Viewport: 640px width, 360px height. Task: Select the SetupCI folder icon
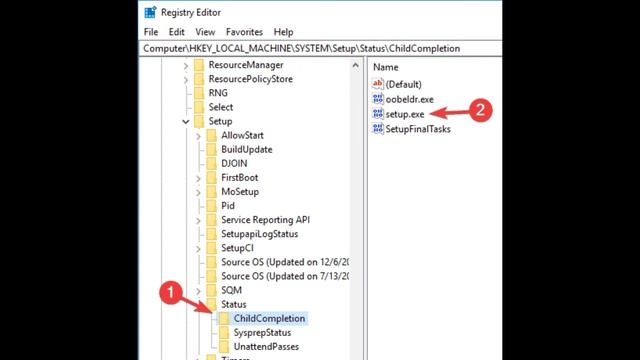pos(211,248)
